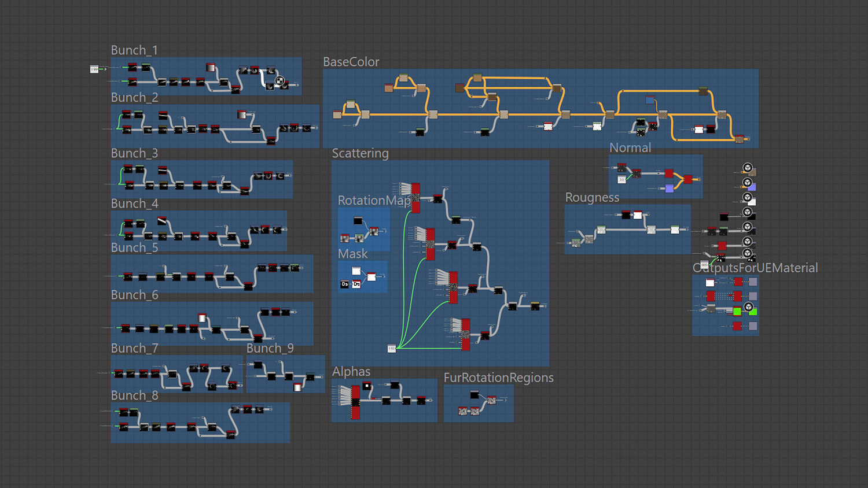Screen dimensions: 868x488
Task: Select the yellow-topped final node in Scattering
Action: (x=535, y=306)
